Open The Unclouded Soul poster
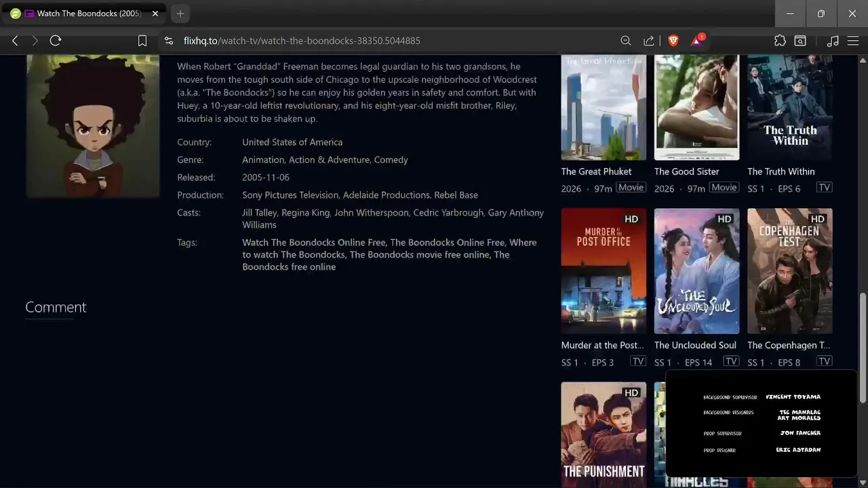868x488 pixels. [696, 271]
